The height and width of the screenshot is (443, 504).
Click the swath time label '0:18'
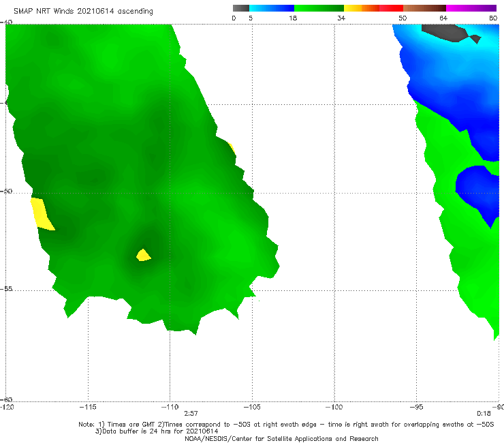(484, 414)
